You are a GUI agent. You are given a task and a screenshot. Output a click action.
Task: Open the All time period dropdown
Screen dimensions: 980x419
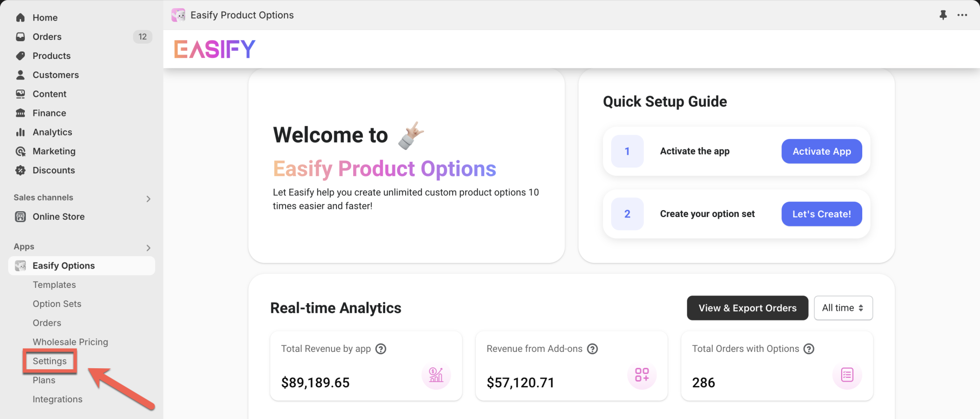pyautogui.click(x=843, y=308)
